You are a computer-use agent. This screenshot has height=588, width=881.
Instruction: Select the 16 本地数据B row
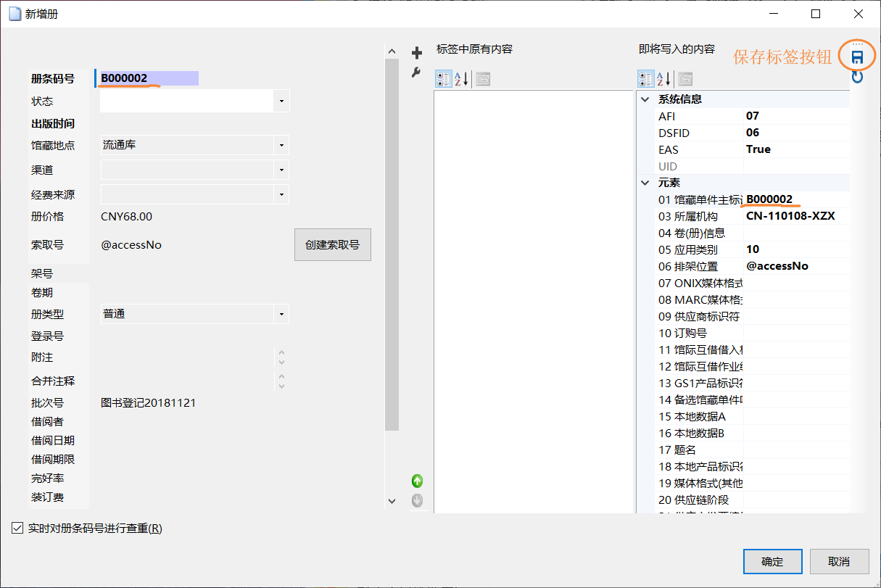coord(753,433)
